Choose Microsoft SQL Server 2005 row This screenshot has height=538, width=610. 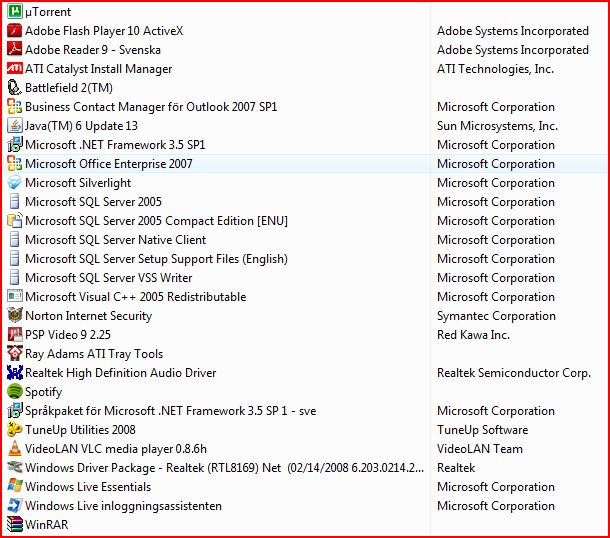(x=305, y=202)
